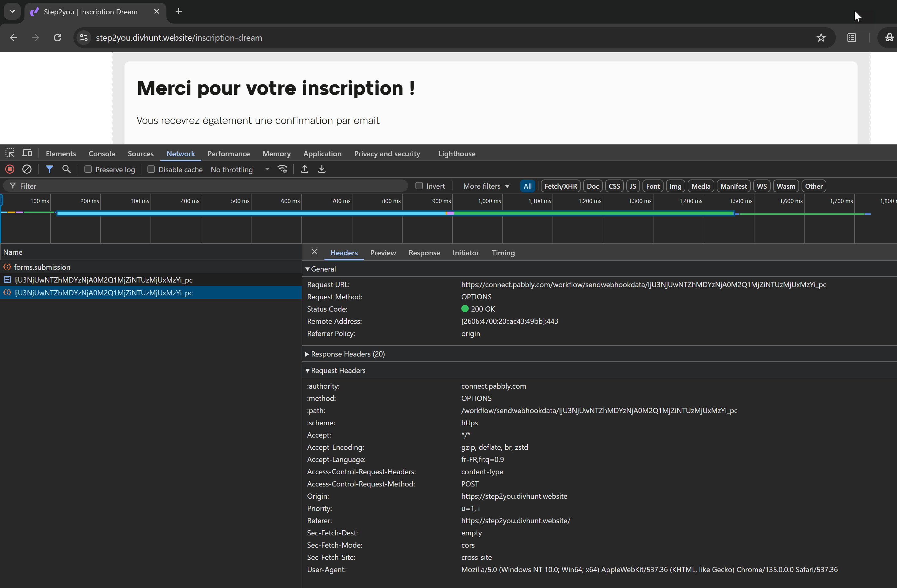Viewport: 897px width, 588px height.
Task: Focus the network Filter text field
Action: tap(205, 186)
